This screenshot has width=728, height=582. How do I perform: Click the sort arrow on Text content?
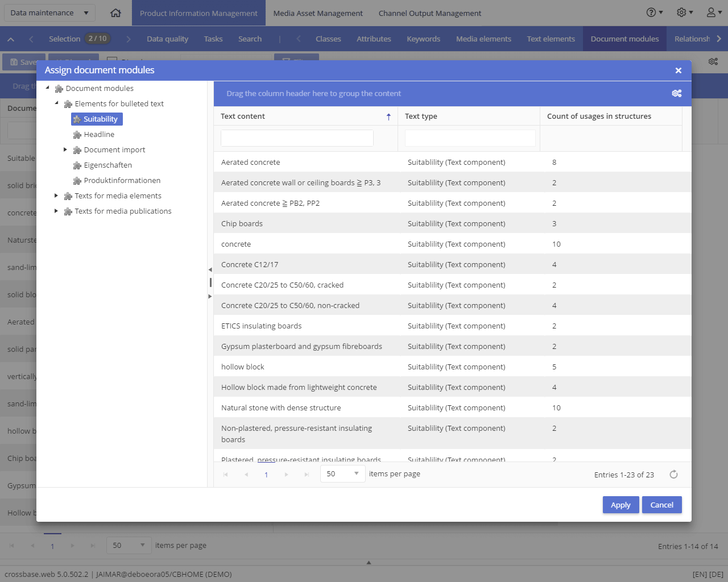coord(388,117)
